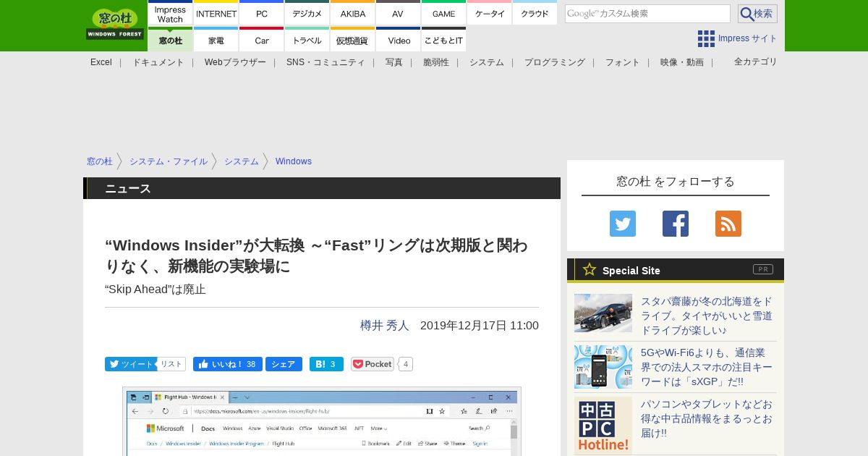Open the クラウド tab
Viewport: 868px width, 456px height.
point(535,14)
